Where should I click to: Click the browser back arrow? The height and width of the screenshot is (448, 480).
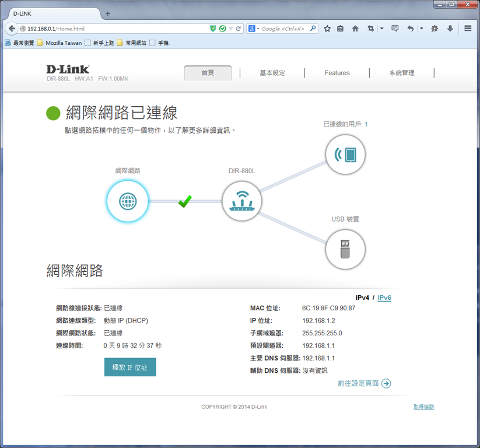[12, 29]
